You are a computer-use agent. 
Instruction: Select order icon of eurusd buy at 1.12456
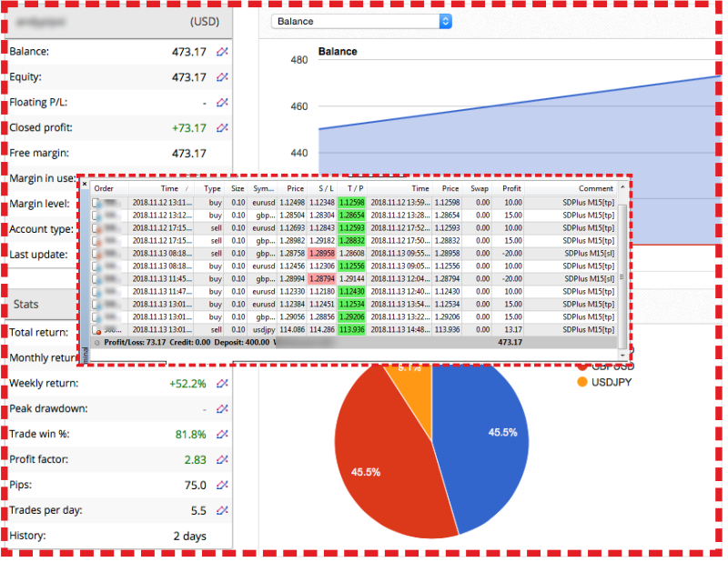pyautogui.click(x=96, y=266)
